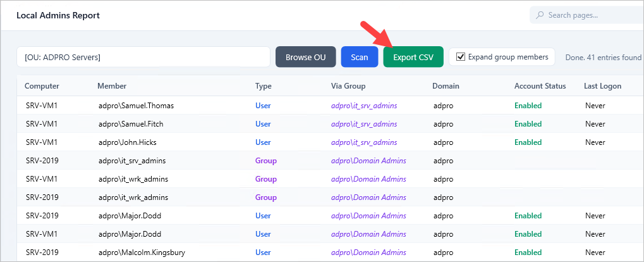Image resolution: width=644 pixels, height=262 pixels.
Task: Open adpro\Domain Admins in Malcolm.Kingsbury row
Action: coord(369,252)
